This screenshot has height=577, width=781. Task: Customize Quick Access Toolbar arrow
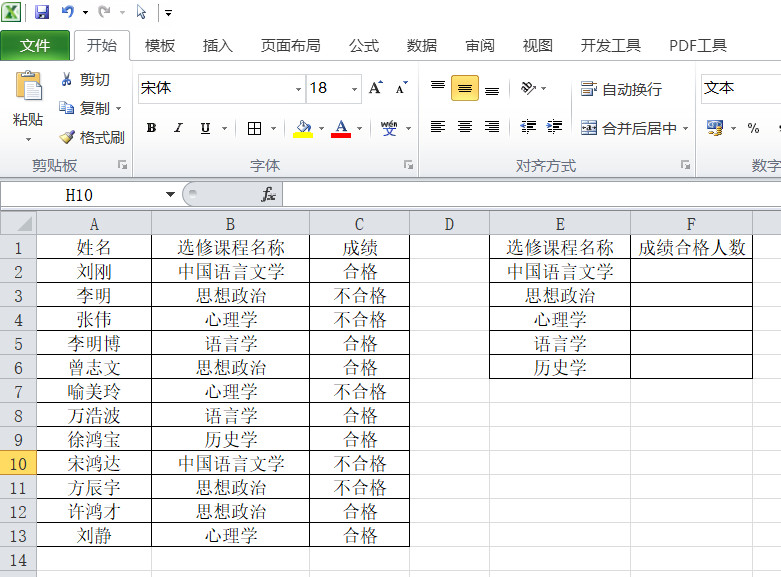tap(168, 13)
